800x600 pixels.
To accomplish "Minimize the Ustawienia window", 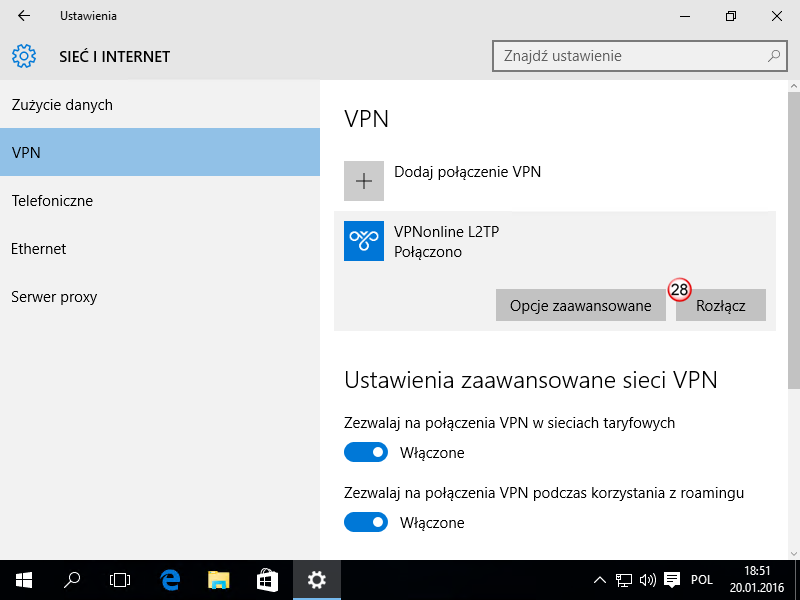I will coord(685,16).
